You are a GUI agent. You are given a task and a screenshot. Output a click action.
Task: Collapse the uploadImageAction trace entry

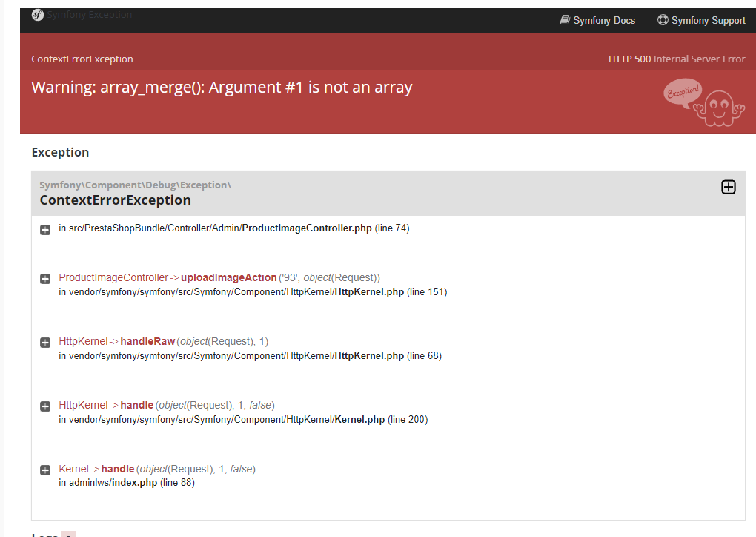pyautogui.click(x=45, y=279)
